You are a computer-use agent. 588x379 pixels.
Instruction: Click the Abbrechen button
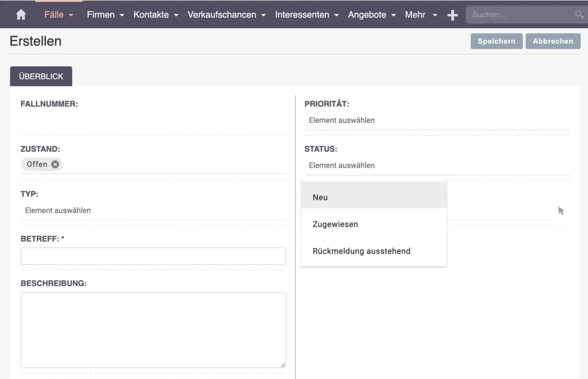pos(553,41)
